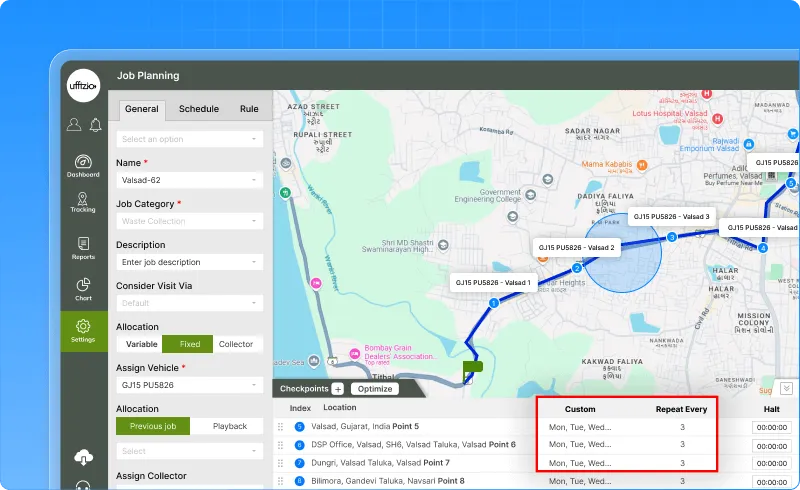Switch to the Schedule tab
Screen dimensions: 800x490
[199, 109]
